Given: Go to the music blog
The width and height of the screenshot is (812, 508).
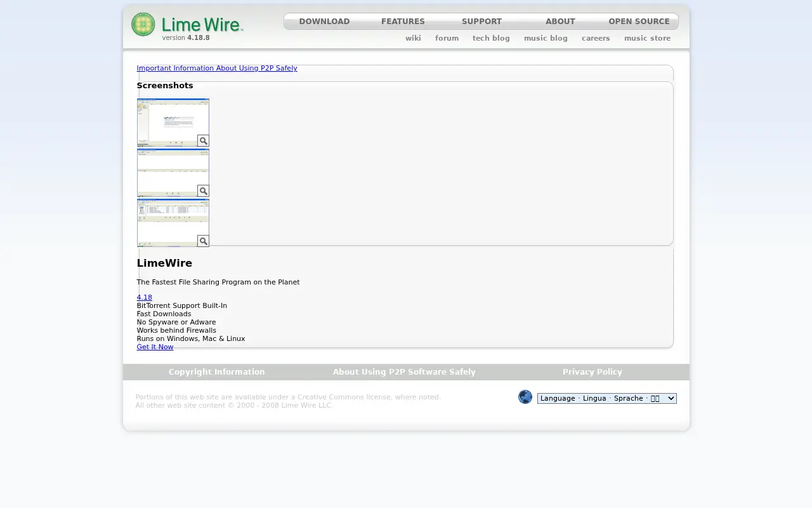Looking at the screenshot, I should tap(546, 38).
